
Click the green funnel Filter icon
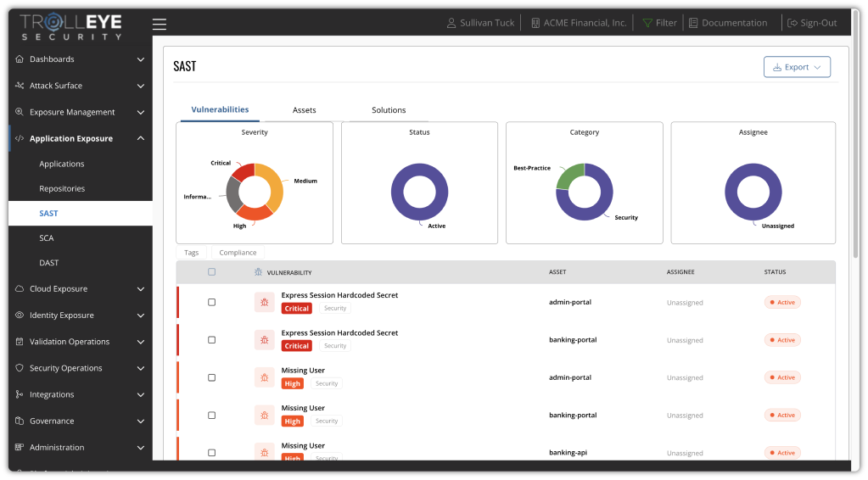pos(647,23)
